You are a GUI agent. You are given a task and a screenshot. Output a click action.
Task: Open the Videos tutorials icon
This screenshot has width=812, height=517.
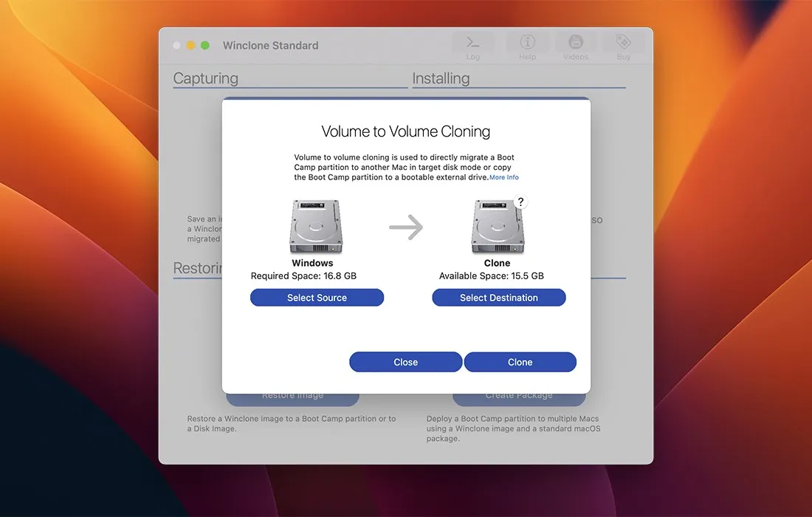click(x=575, y=44)
